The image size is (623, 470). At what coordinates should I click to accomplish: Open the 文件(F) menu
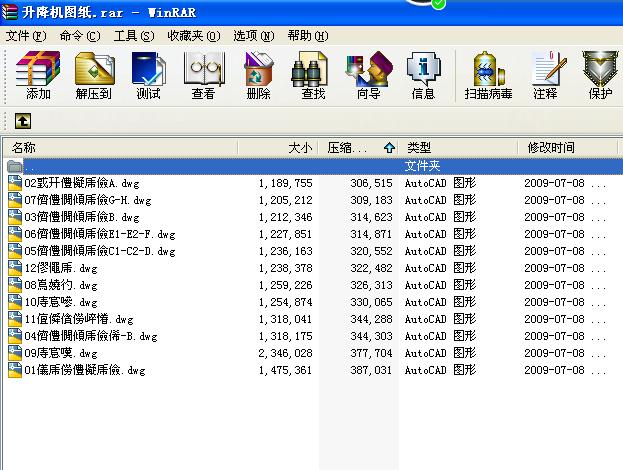click(26, 36)
